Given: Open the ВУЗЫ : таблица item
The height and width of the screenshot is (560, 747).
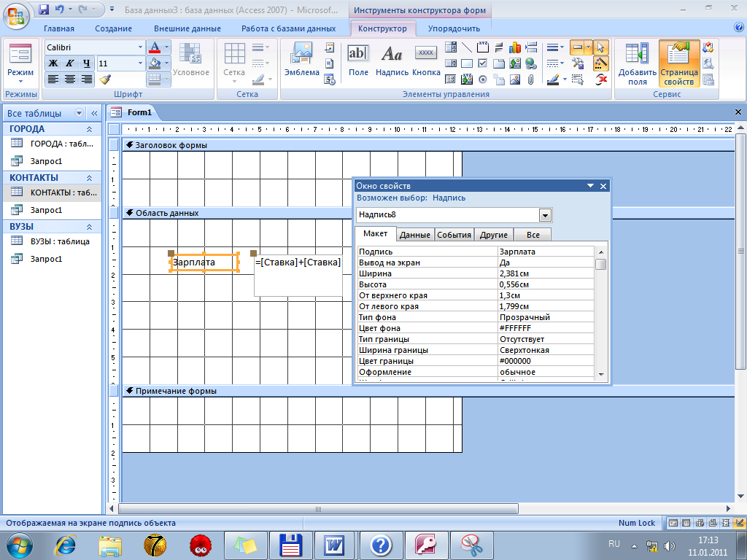Looking at the screenshot, I should tap(53, 241).
